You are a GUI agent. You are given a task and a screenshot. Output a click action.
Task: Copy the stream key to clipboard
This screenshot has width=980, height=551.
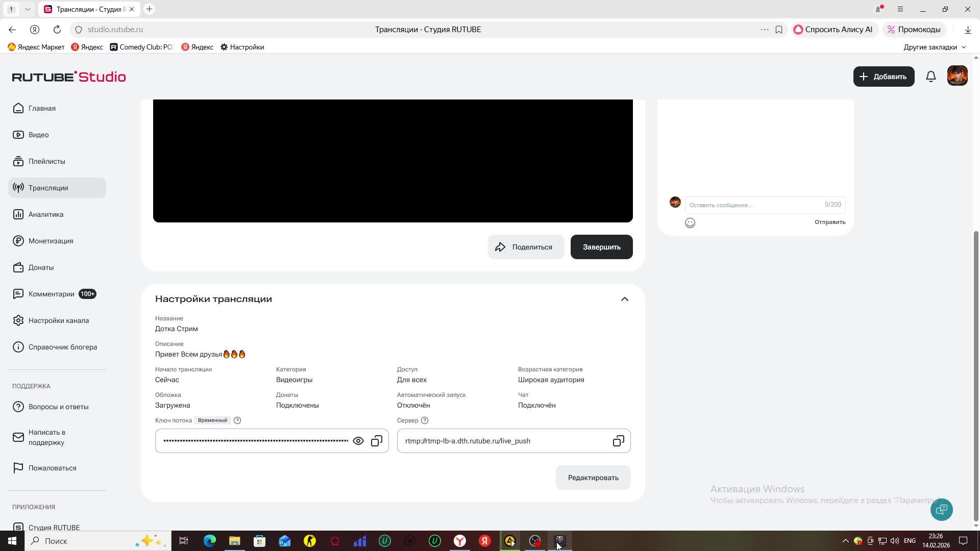(377, 441)
